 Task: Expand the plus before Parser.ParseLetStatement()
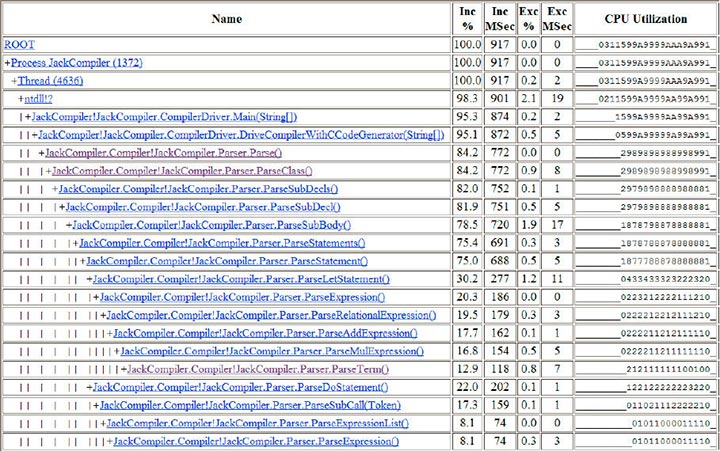pyautogui.click(x=90, y=279)
